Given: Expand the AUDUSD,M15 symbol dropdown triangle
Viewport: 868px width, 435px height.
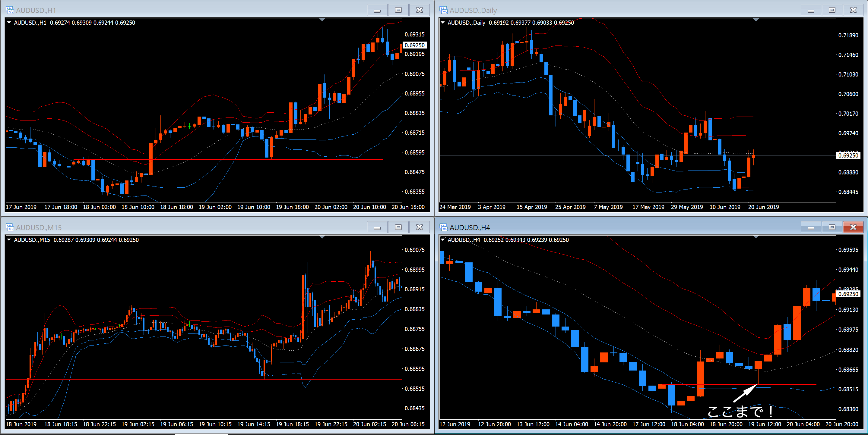Looking at the screenshot, I should click(9, 240).
